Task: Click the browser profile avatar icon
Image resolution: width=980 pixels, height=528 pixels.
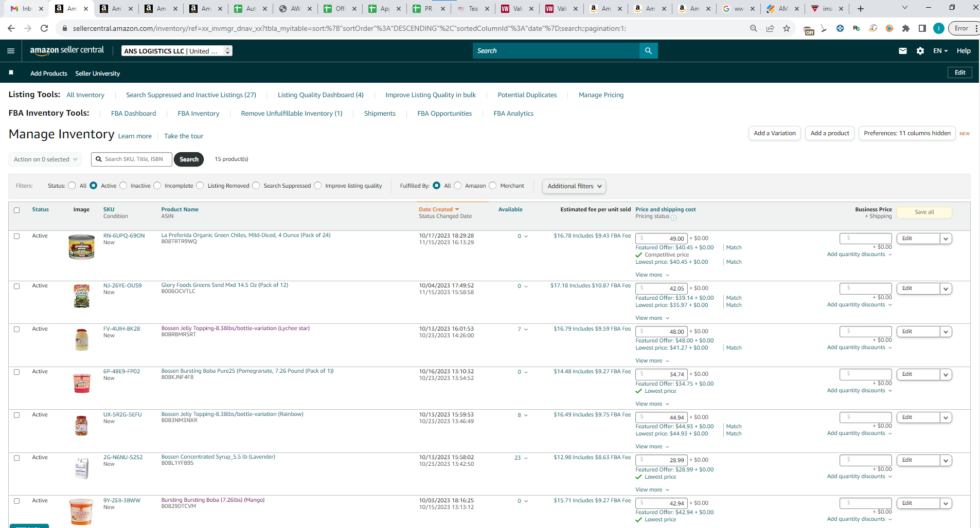Action: 939,28
